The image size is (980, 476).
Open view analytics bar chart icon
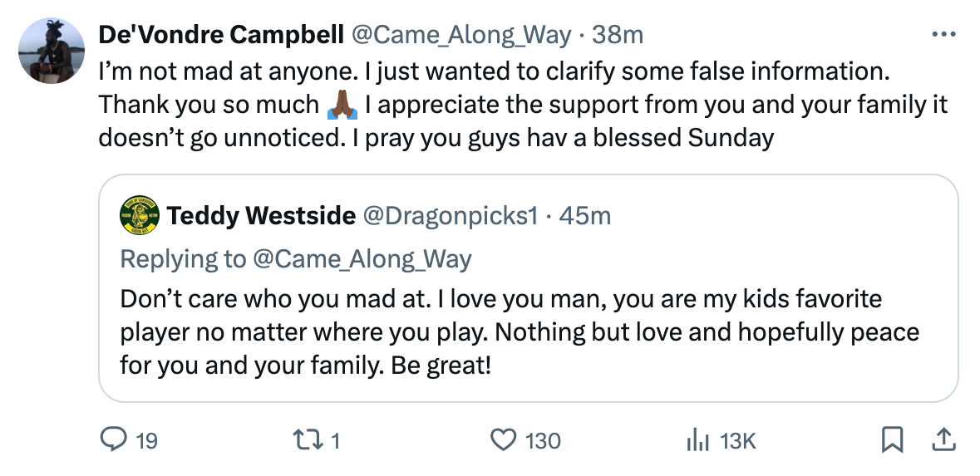(696, 440)
